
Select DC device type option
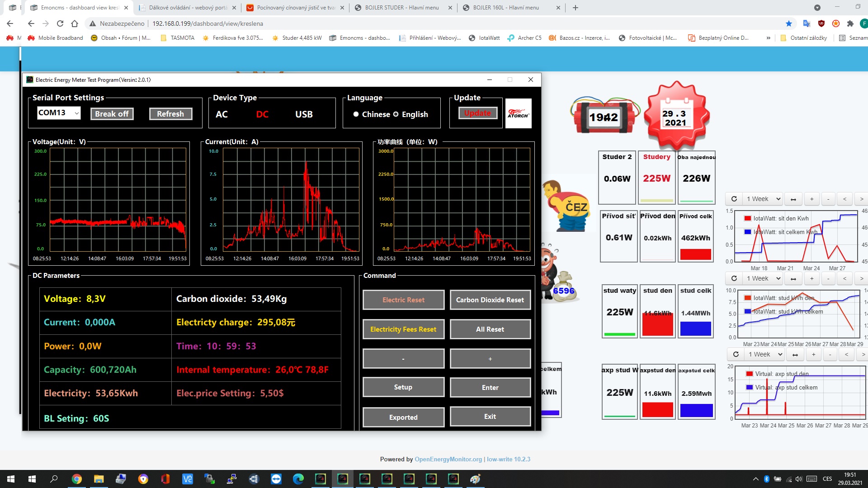(x=262, y=114)
